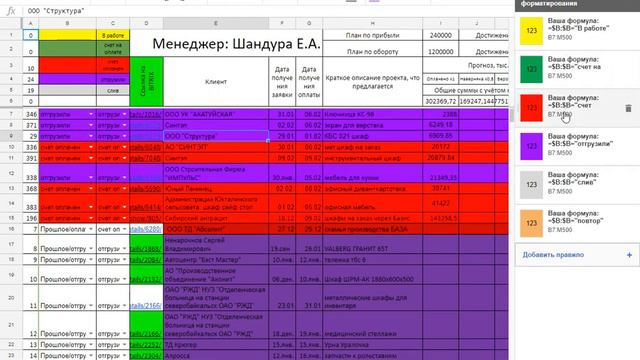640x360 pixels.
Task: Open column C dropdown in row 23
Action: click(124, 356)
